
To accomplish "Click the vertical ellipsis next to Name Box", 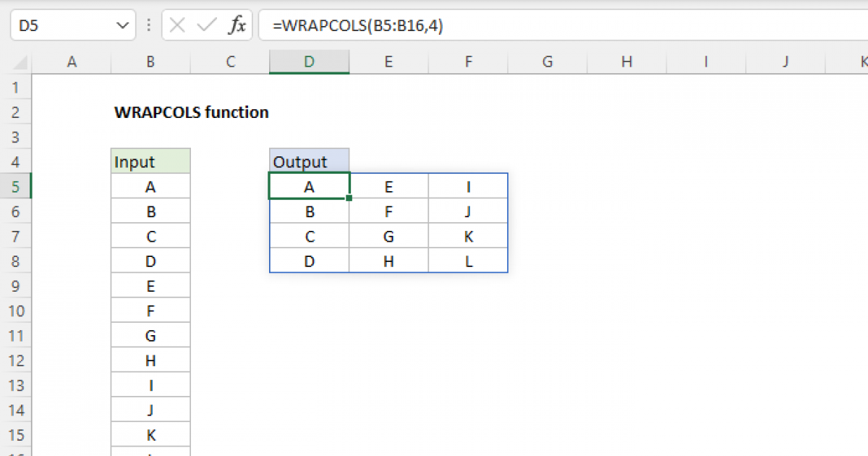I will [148, 25].
